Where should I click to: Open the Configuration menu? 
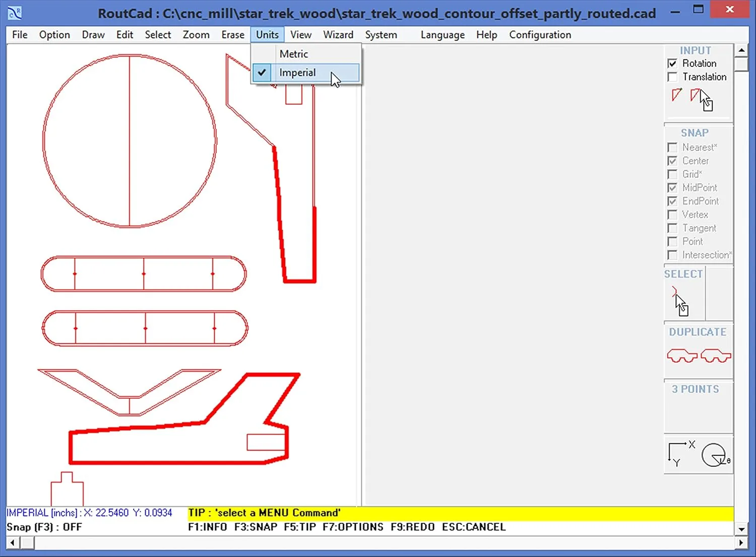click(540, 34)
